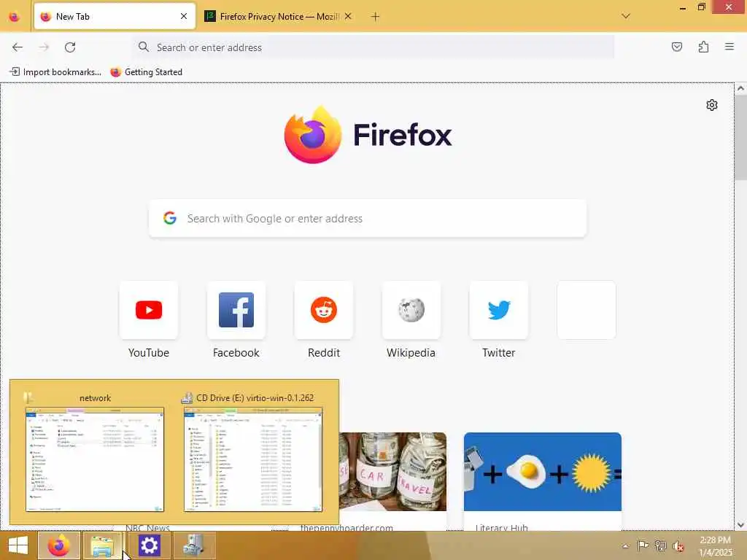Focus the Search with Google field

(x=368, y=218)
